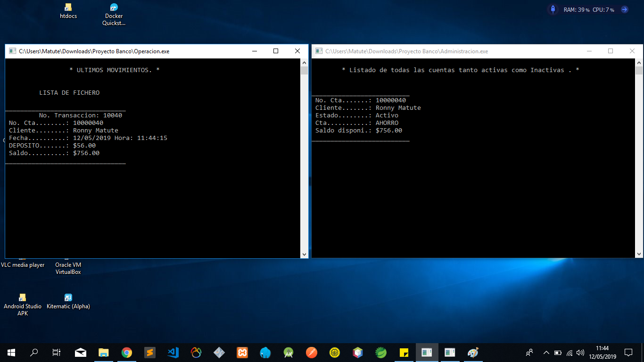Click 'DEPOSITO.......: $56.00' line
644x362 pixels.
pos(52,146)
